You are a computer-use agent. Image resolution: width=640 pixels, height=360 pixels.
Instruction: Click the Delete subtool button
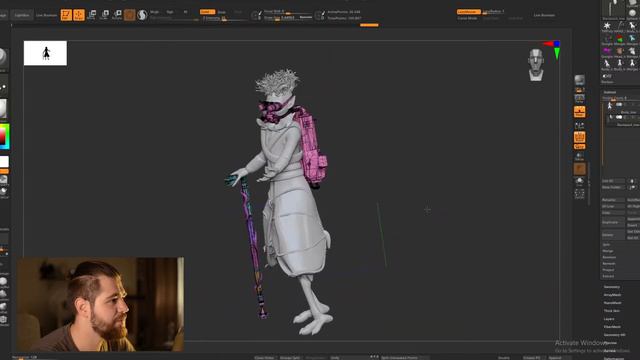tap(613, 235)
